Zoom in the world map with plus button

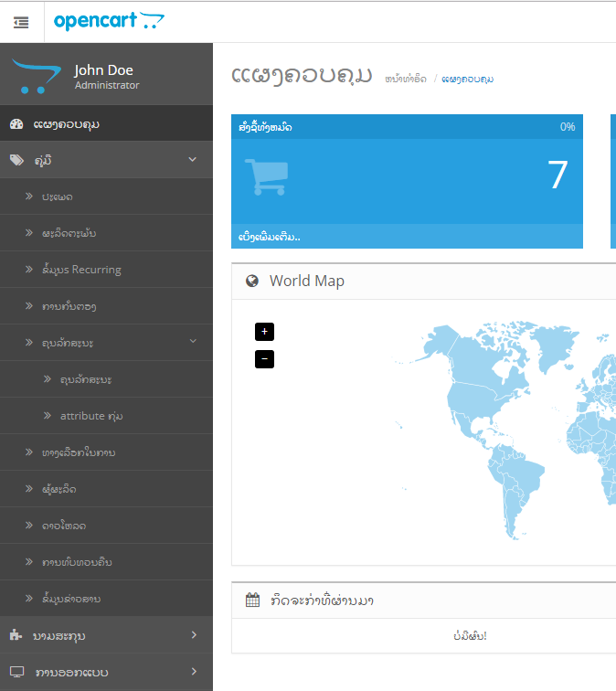tap(264, 332)
